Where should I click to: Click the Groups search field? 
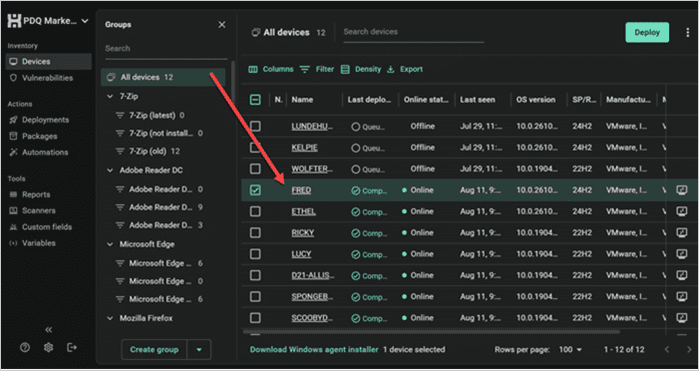coord(166,49)
